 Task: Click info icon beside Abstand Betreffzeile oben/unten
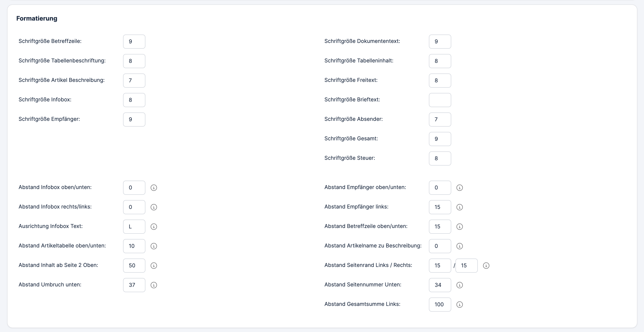[x=459, y=226]
